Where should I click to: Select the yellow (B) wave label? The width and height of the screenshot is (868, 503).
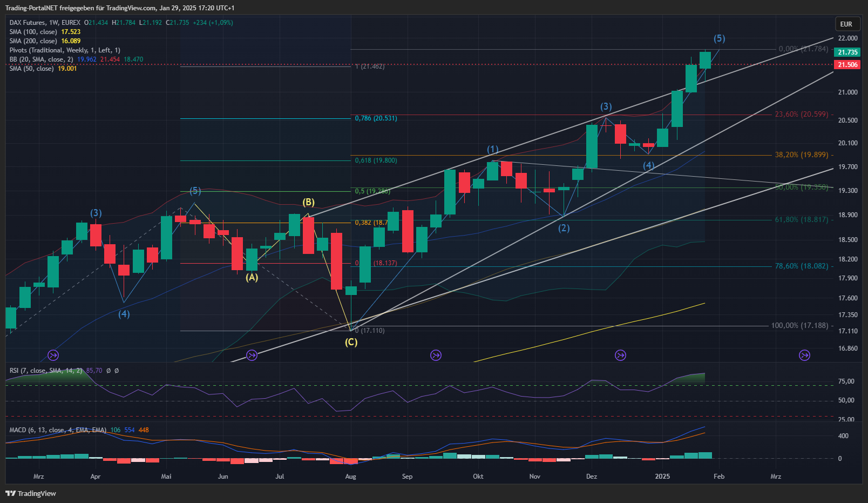[x=308, y=202]
